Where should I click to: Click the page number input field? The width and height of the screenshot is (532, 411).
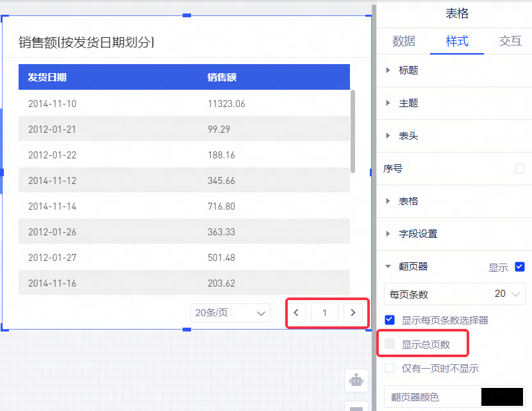pyautogui.click(x=324, y=313)
